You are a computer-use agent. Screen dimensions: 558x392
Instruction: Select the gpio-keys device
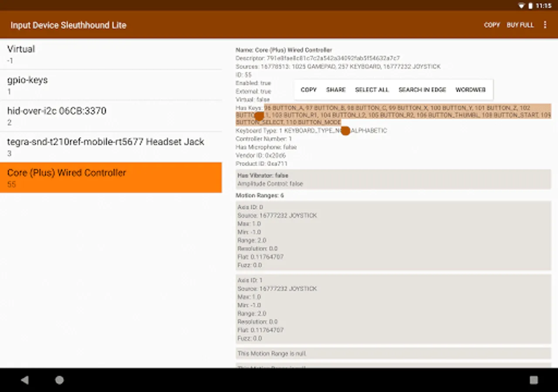pos(111,85)
